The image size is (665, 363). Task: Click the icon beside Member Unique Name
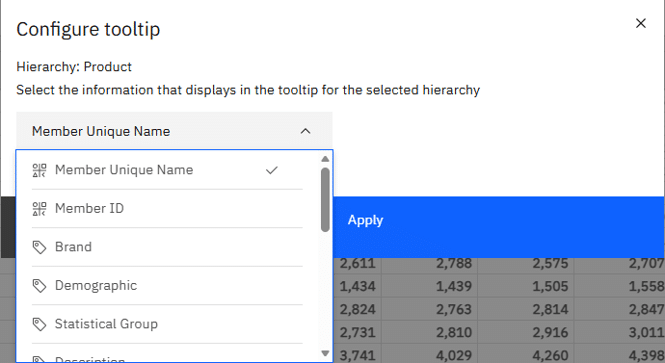pyautogui.click(x=39, y=170)
